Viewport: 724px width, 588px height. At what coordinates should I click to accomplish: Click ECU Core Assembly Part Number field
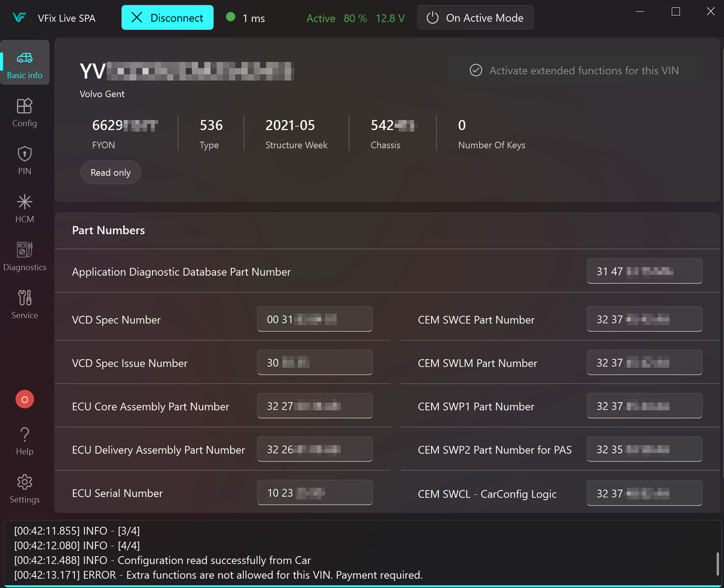coord(315,406)
